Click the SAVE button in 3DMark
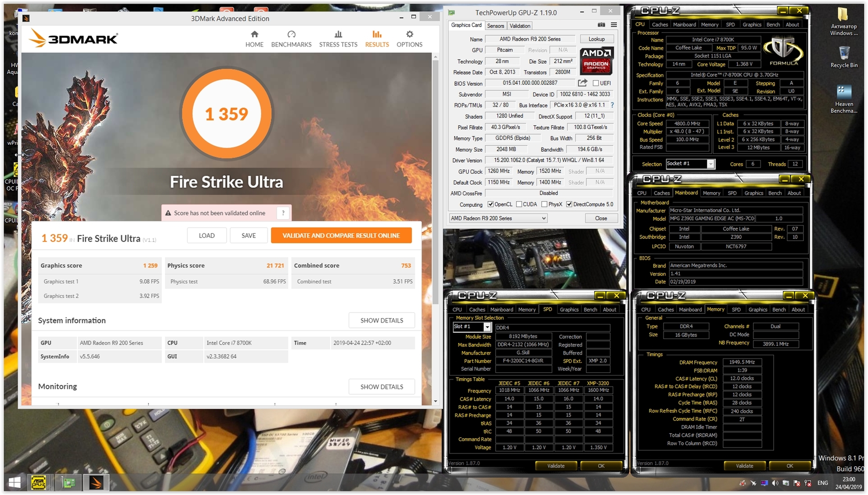Screen dimensions: 868x495 tap(249, 236)
